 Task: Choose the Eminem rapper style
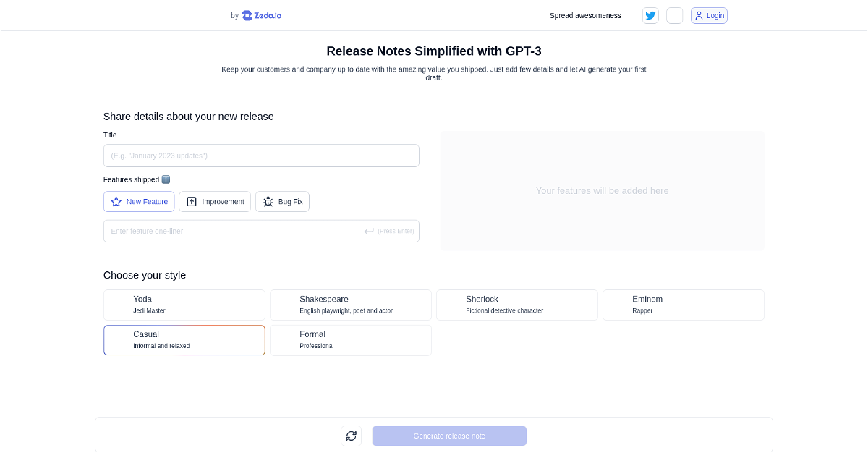684,305
